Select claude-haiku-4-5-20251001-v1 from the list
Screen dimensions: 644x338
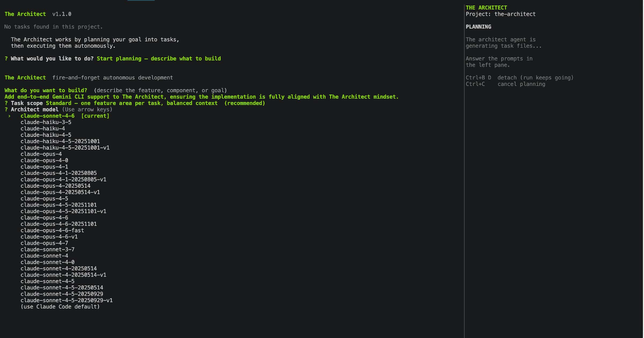[65, 148]
